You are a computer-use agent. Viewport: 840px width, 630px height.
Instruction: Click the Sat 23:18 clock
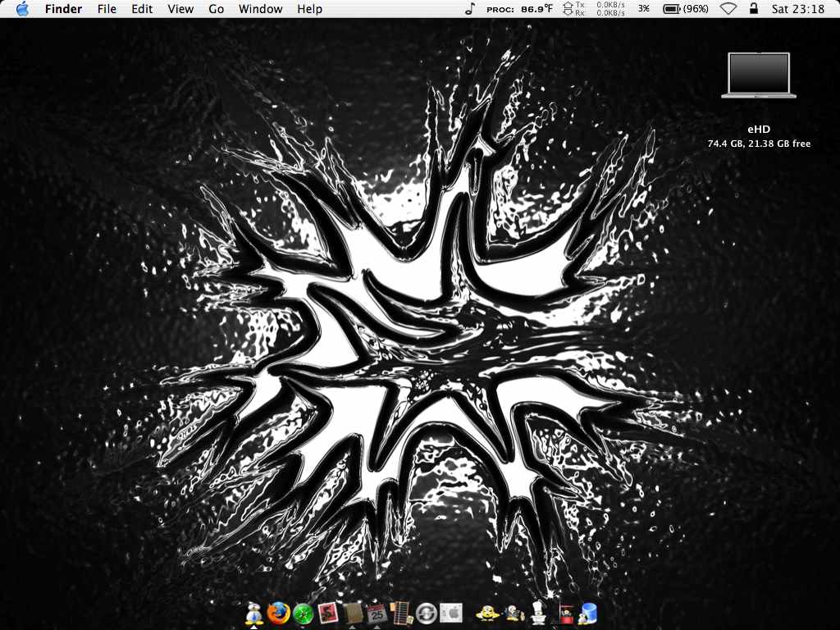797,9
